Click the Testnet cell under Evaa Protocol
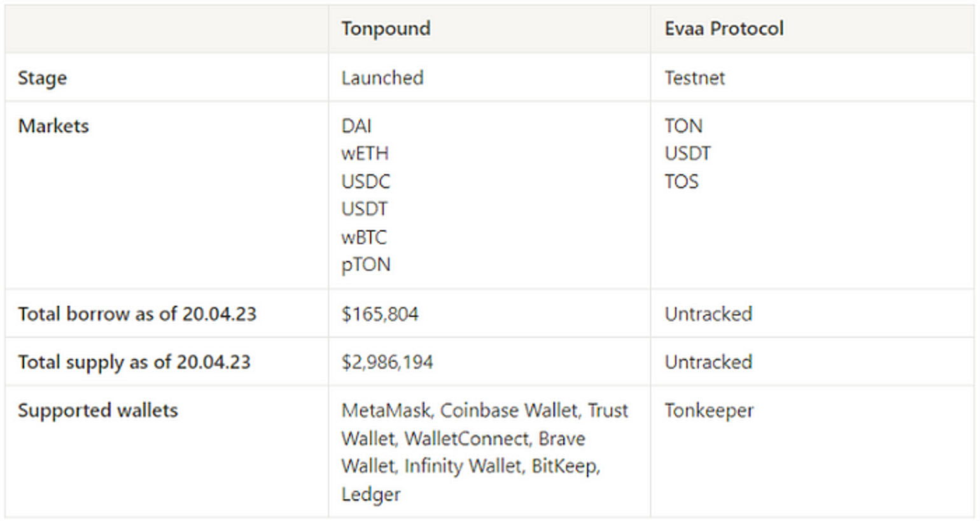Image resolution: width=980 pixels, height=521 pixels. point(695,78)
